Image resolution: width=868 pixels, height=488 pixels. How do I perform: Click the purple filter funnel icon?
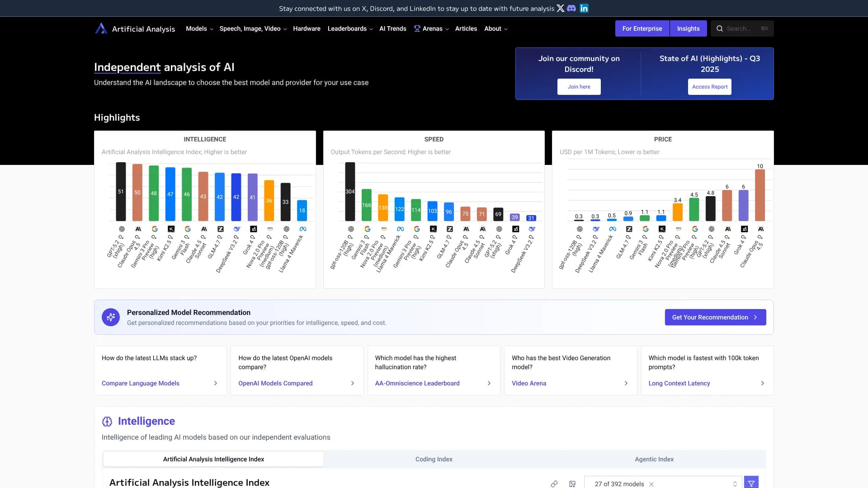point(751,483)
